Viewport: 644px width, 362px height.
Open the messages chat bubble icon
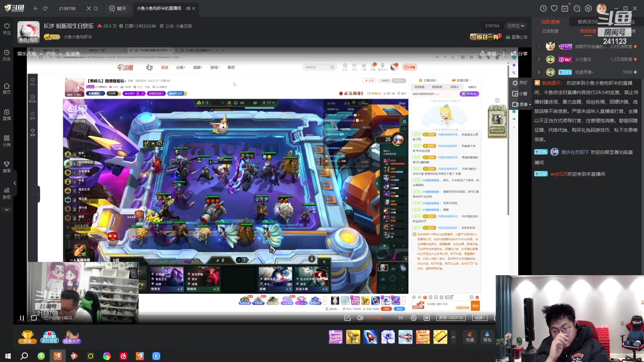pos(577,8)
